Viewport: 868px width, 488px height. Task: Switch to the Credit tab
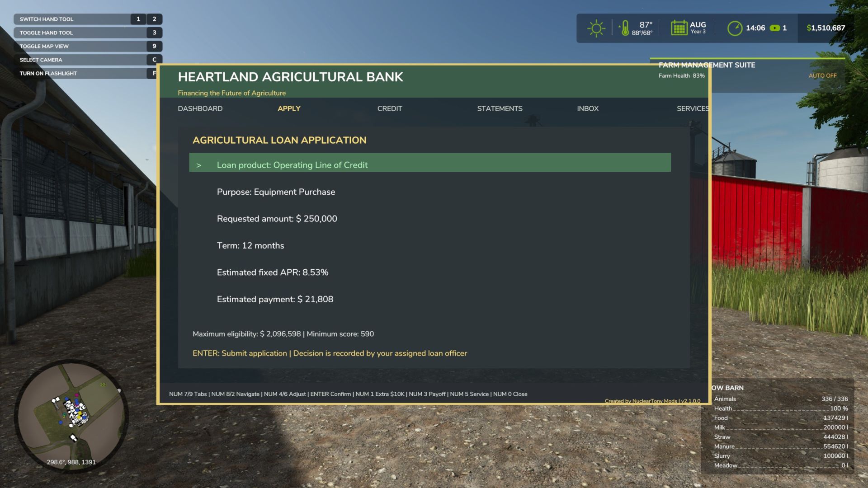pos(390,108)
